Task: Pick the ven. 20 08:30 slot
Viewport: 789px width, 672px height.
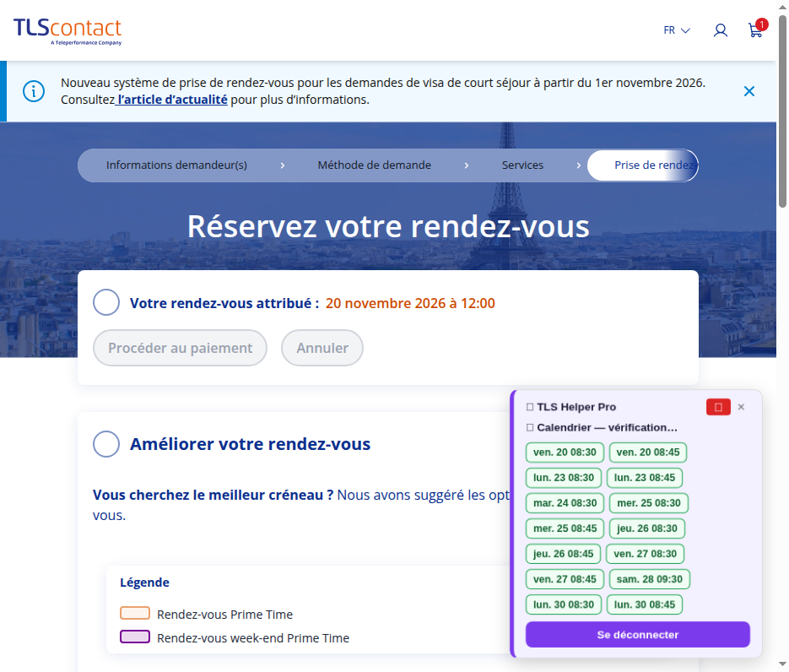Action: 565,452
